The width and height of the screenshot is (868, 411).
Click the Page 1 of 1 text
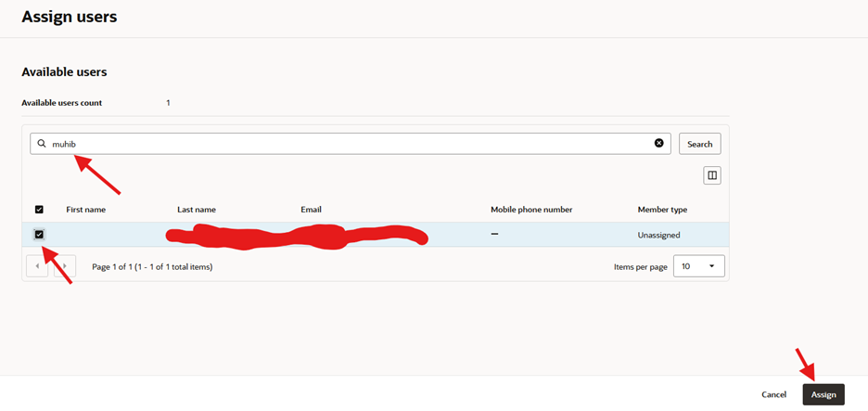point(152,267)
